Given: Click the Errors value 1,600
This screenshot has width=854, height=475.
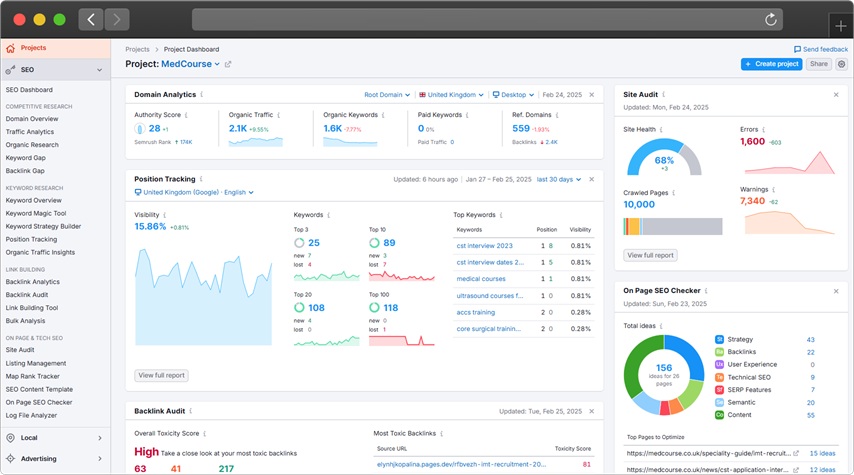Looking at the screenshot, I should pos(752,142).
